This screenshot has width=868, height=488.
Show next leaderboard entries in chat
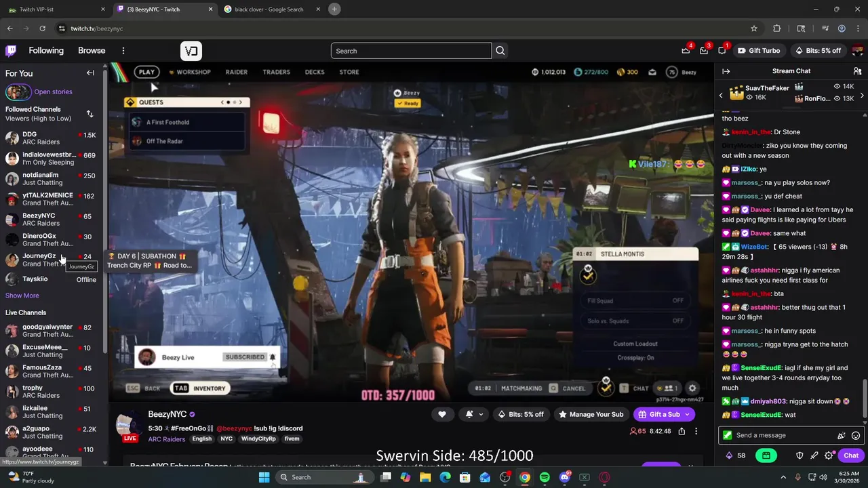point(862,96)
